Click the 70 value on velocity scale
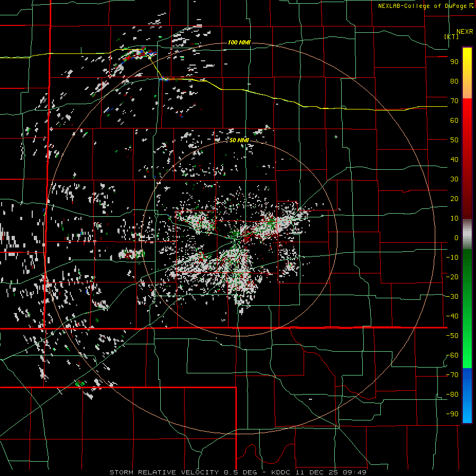 pos(454,101)
